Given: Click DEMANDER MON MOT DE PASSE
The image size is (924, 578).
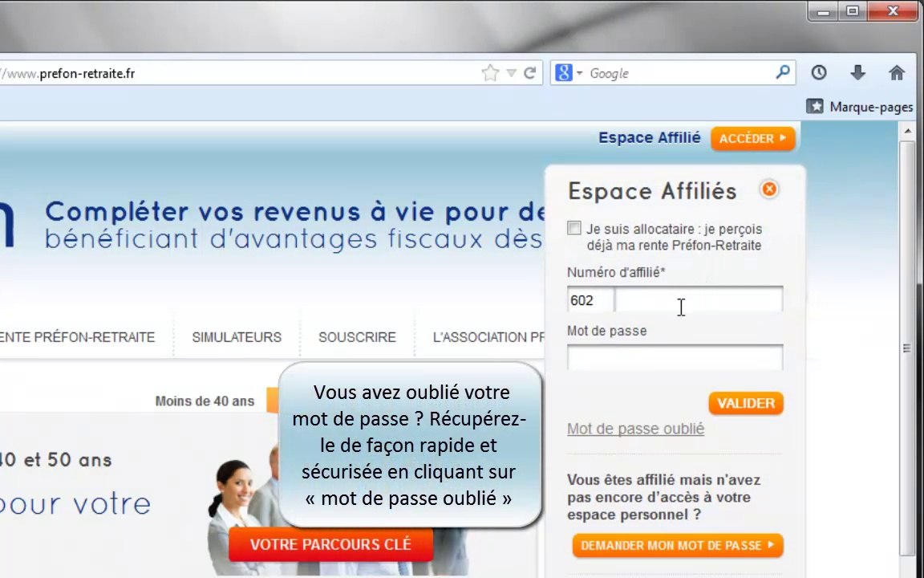Looking at the screenshot, I should (678, 546).
